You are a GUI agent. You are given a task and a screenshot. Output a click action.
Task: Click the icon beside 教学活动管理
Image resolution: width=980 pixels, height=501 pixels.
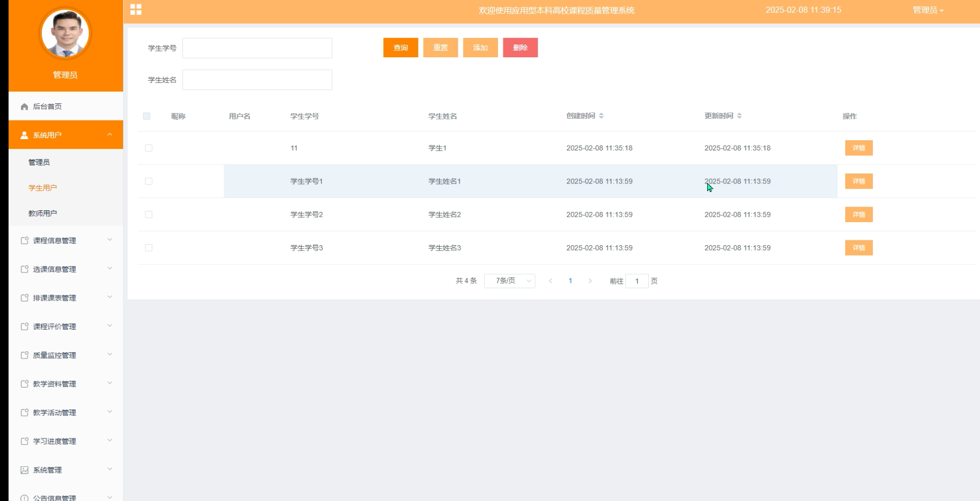click(24, 413)
